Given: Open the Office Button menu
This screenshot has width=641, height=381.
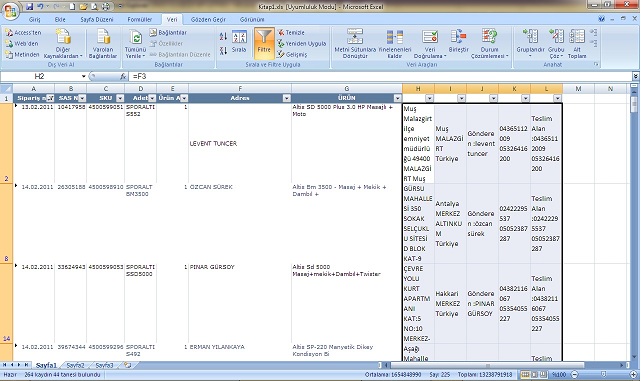Looking at the screenshot, I should click(10, 10).
